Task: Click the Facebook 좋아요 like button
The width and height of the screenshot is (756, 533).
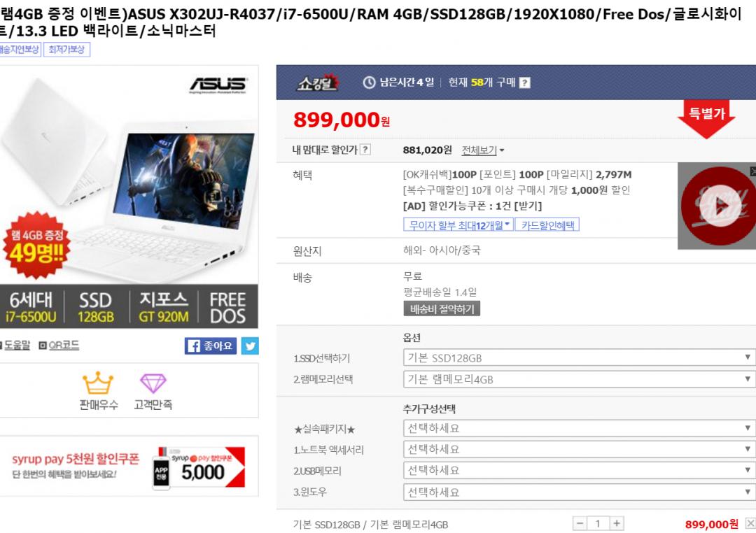Action: 210,346
